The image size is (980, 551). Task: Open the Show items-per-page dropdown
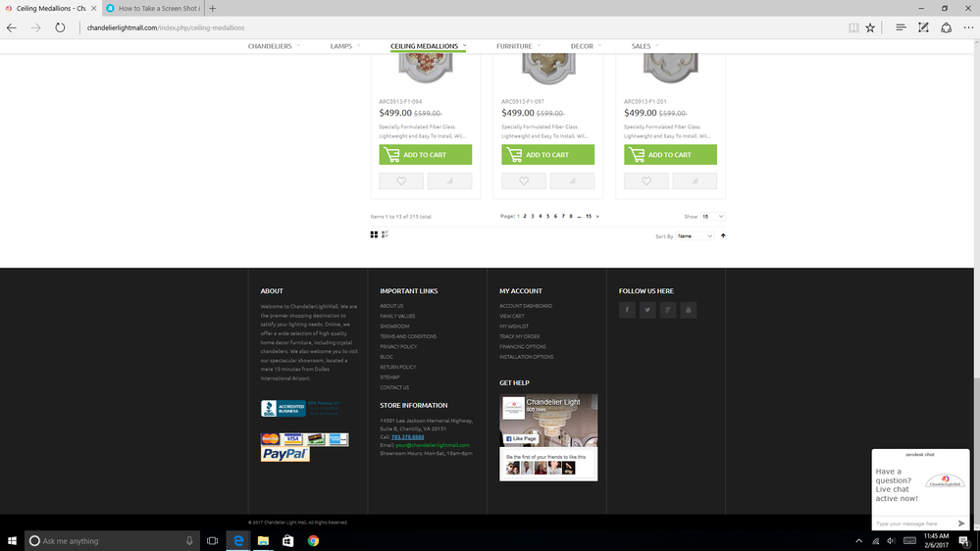click(x=712, y=216)
